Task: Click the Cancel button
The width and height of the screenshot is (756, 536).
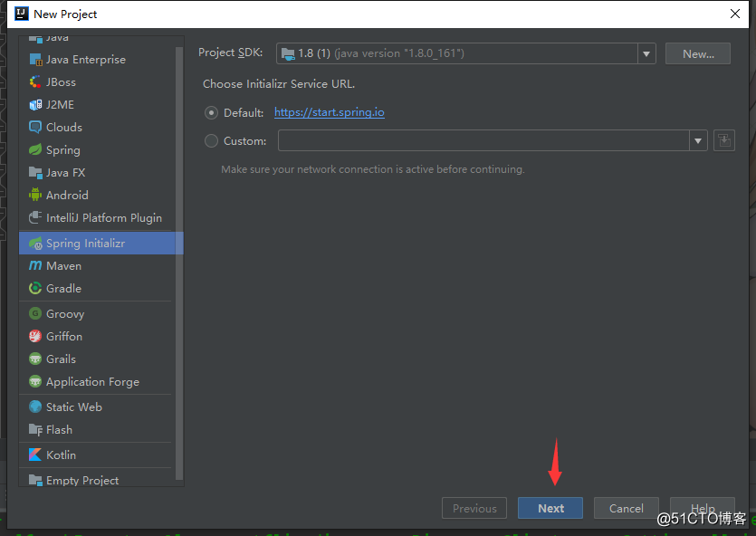Action: [626, 508]
